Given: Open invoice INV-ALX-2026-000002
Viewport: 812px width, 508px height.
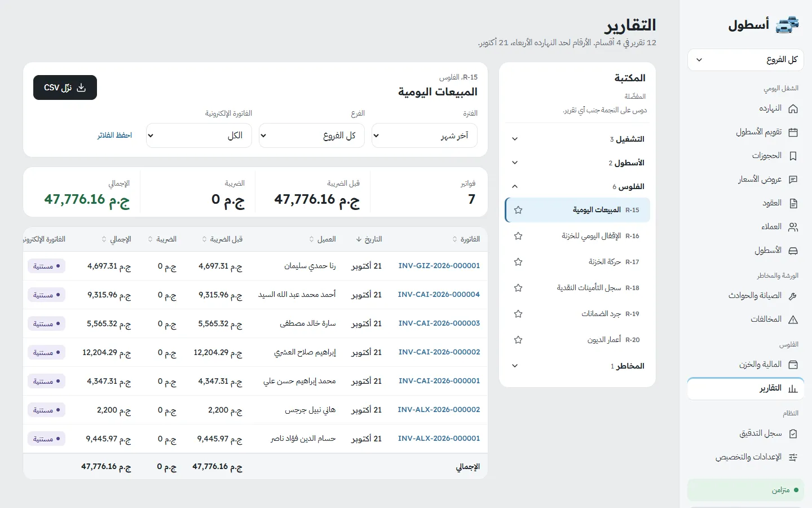Looking at the screenshot, I should click(439, 410).
